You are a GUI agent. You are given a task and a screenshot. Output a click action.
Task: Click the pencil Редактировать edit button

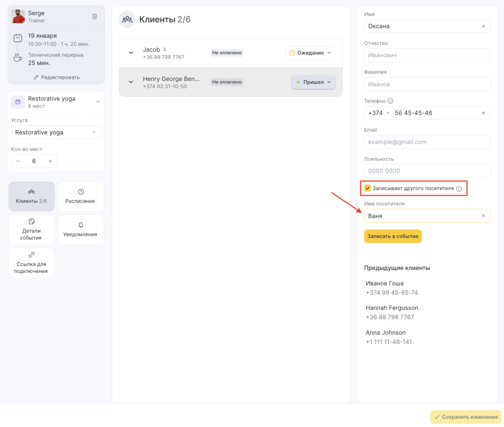coord(56,77)
